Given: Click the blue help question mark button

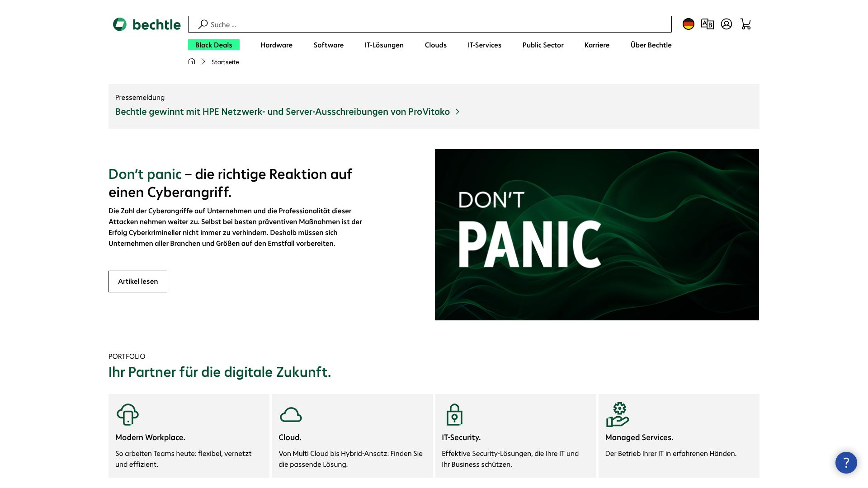Looking at the screenshot, I should click(845, 462).
